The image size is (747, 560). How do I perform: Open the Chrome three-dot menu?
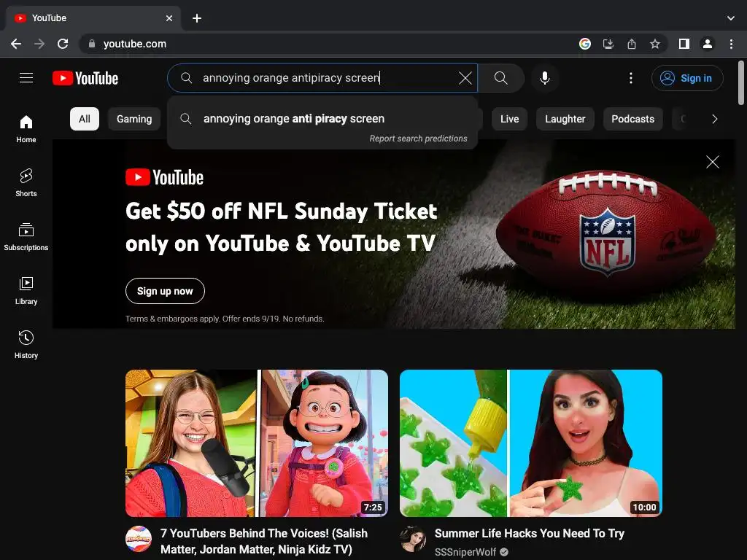click(x=731, y=44)
